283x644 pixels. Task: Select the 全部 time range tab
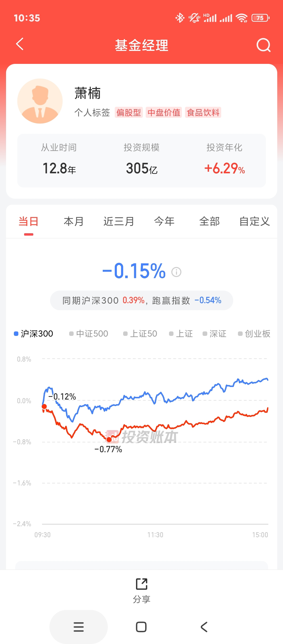pos(209,221)
